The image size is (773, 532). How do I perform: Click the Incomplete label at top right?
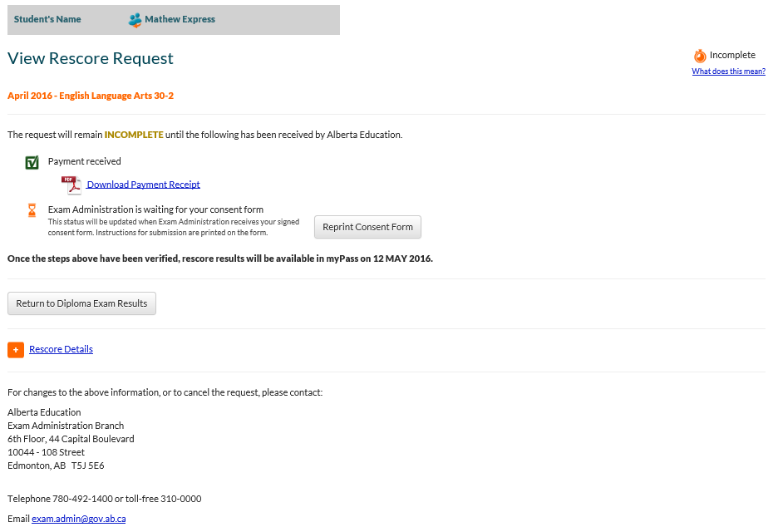tap(732, 56)
